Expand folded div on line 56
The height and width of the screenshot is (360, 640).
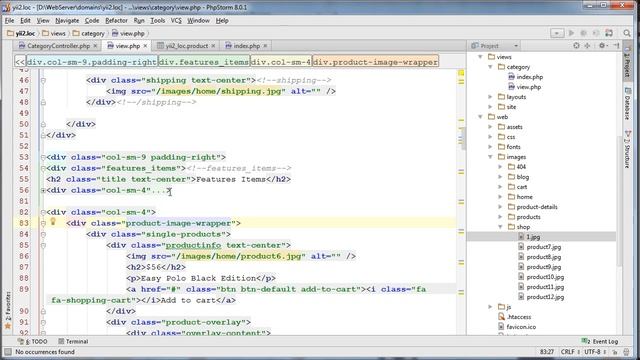pyautogui.click(x=43, y=190)
